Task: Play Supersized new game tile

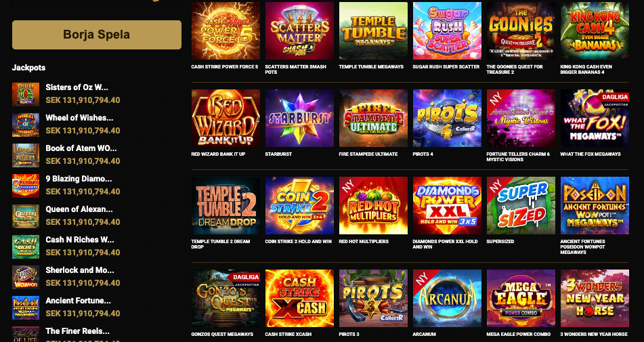Action: (521, 206)
